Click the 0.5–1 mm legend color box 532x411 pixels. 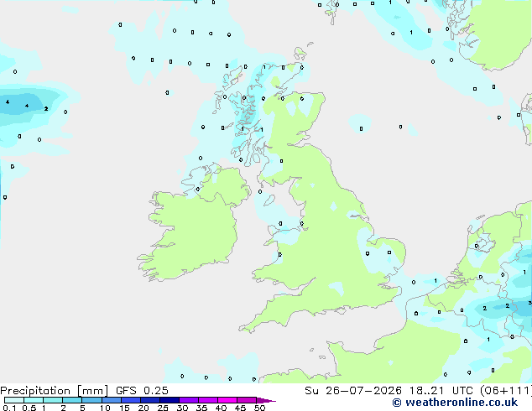pyautogui.click(x=34, y=400)
